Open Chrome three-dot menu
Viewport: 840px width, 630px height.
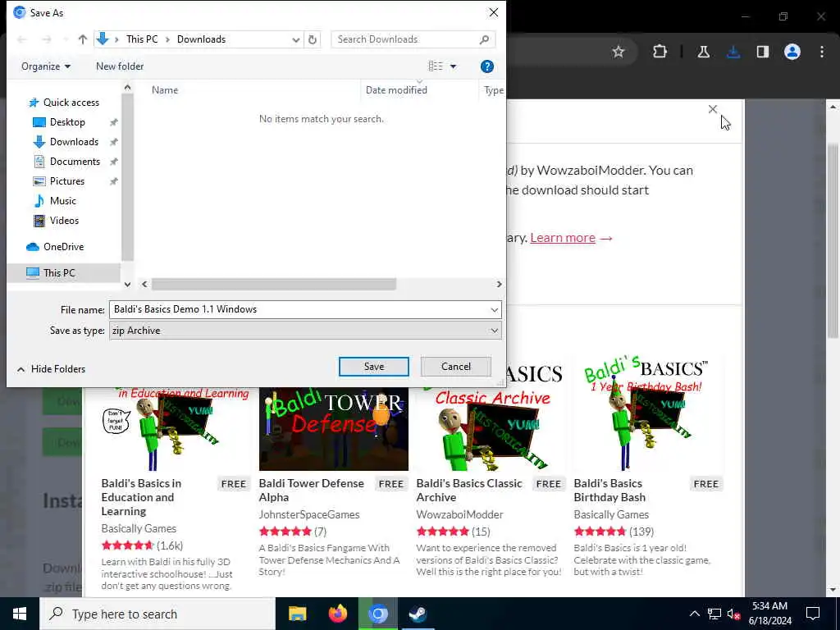[822, 52]
